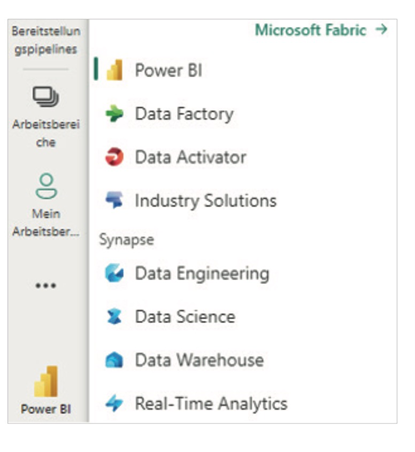Click the Data Engineering icon
Viewport: 415px width, 452px height.
pos(114,273)
